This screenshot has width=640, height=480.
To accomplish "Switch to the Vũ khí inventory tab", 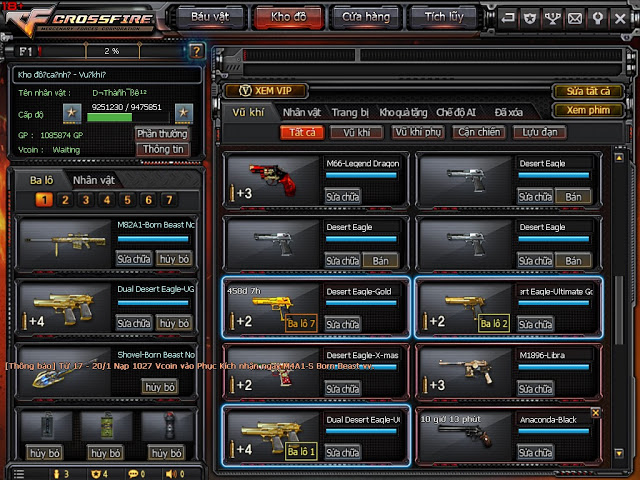I will coord(248,112).
